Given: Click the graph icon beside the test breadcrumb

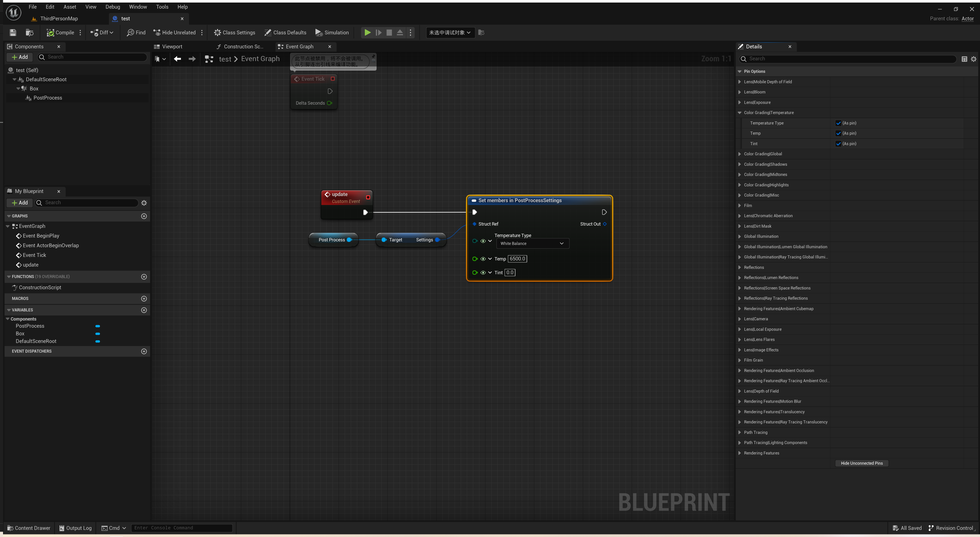Looking at the screenshot, I should pyautogui.click(x=209, y=59).
